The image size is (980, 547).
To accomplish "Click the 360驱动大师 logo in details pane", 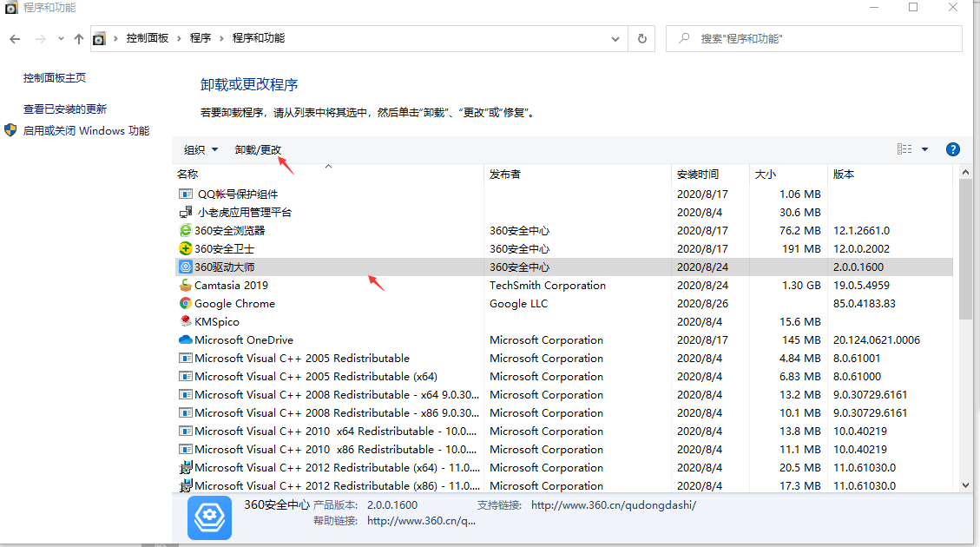I will tap(209, 516).
